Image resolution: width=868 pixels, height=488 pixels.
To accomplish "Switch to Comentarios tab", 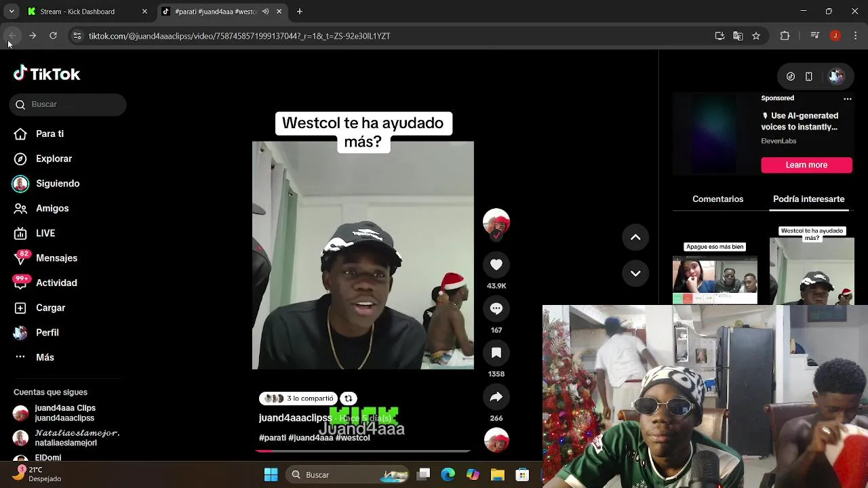I will coord(717,199).
